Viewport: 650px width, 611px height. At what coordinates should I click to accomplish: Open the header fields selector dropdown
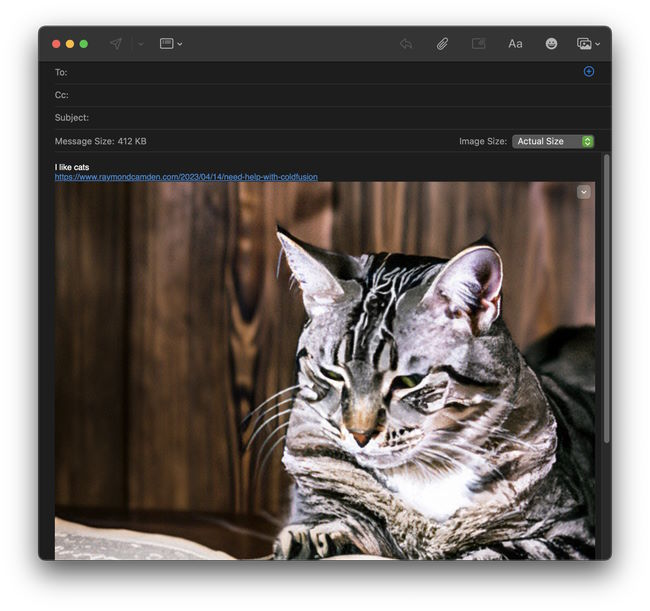coord(171,44)
